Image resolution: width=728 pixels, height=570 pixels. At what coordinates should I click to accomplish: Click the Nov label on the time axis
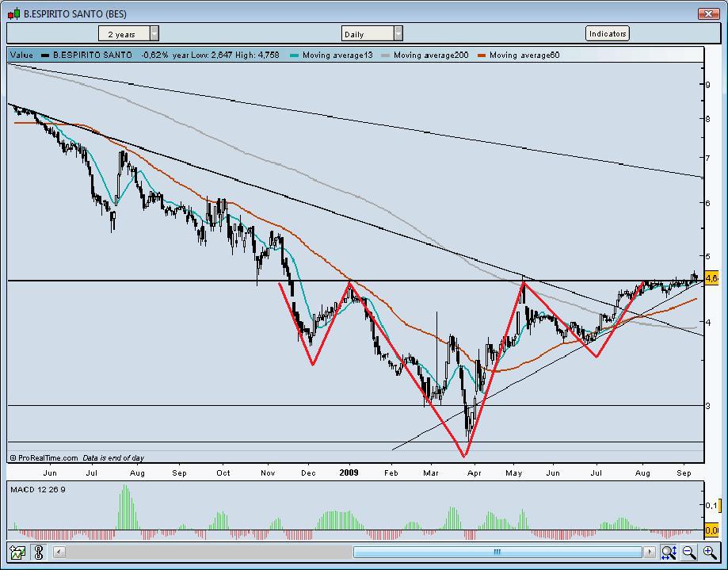[x=268, y=473]
